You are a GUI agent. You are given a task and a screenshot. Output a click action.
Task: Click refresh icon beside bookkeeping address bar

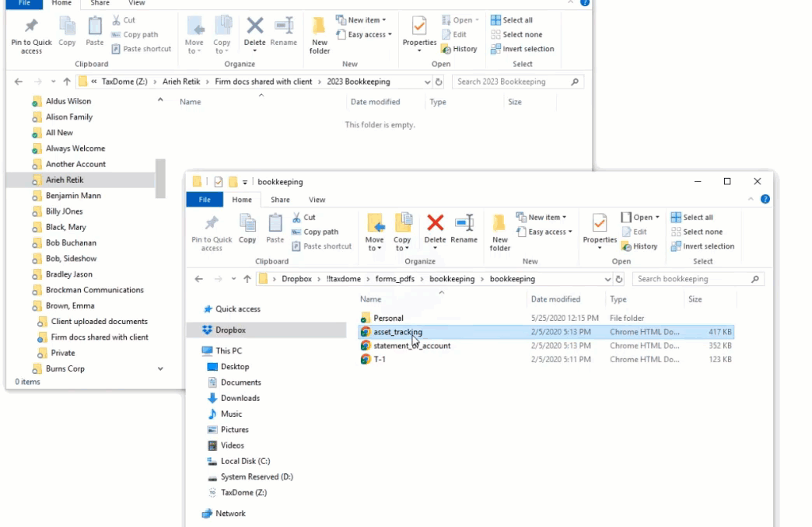pos(619,279)
